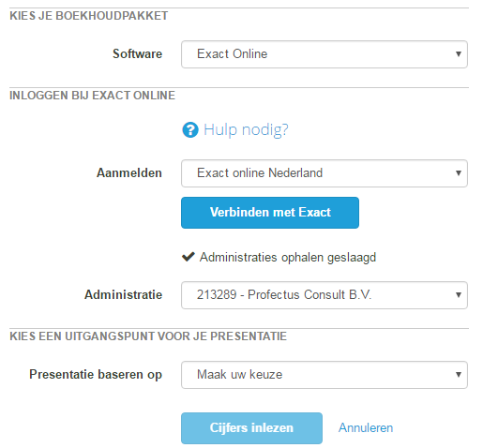Open the Software dropdown showing Exact Online

click(325, 54)
